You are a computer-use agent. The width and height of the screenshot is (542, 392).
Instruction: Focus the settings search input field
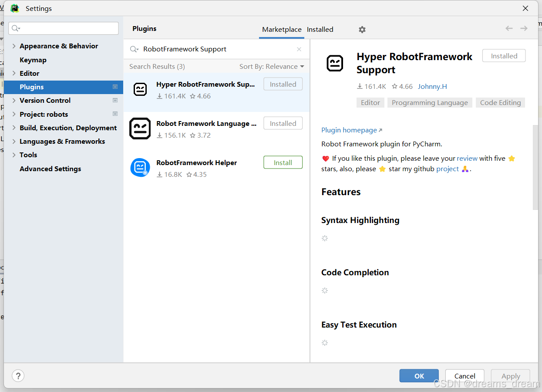64,28
